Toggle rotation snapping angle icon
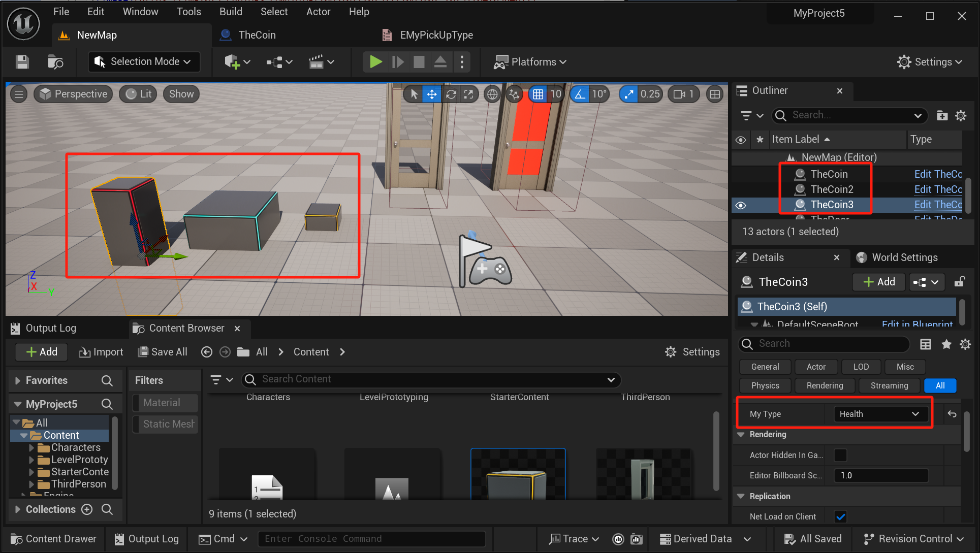The image size is (980, 553). 580,94
